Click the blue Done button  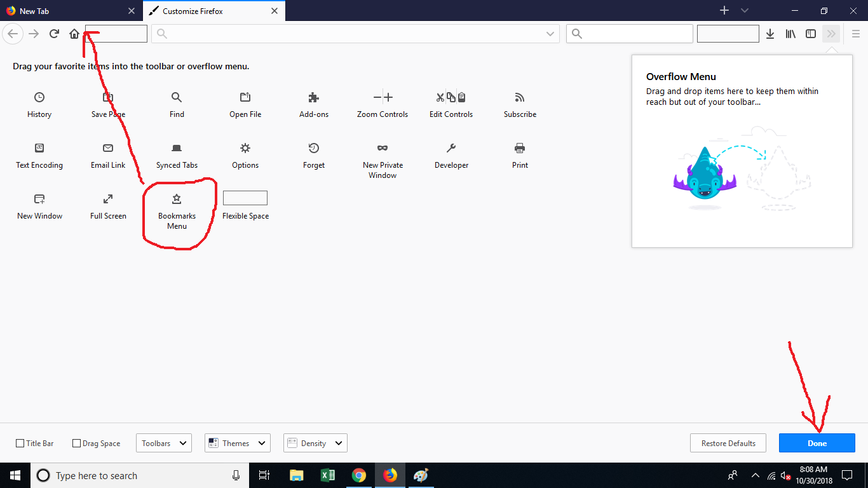817,444
